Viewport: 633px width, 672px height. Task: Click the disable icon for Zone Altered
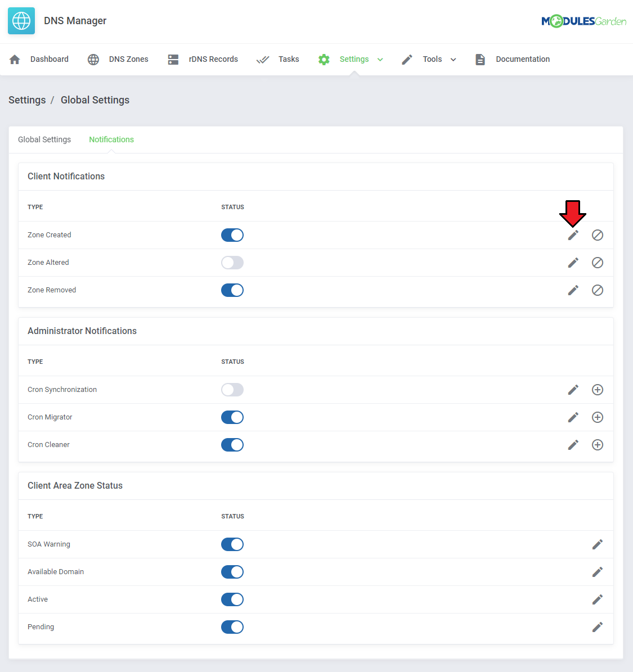(x=598, y=263)
